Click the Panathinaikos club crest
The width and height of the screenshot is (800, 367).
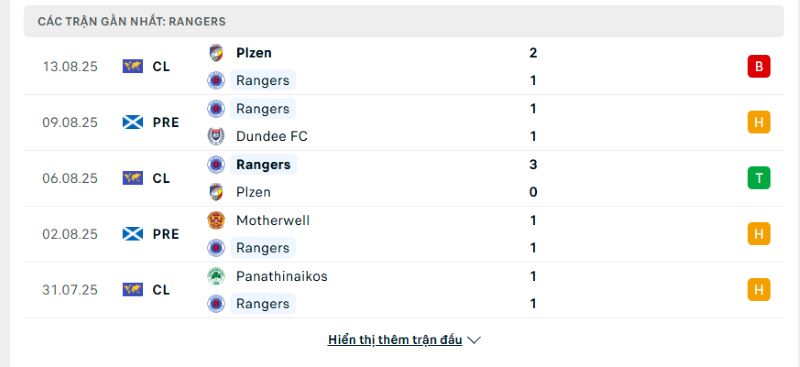coord(216,276)
